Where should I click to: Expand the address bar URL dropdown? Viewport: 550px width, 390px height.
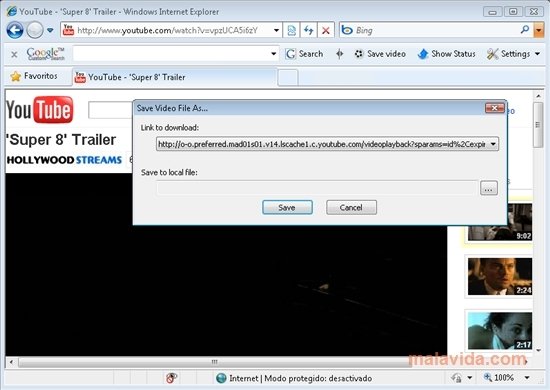click(x=276, y=31)
